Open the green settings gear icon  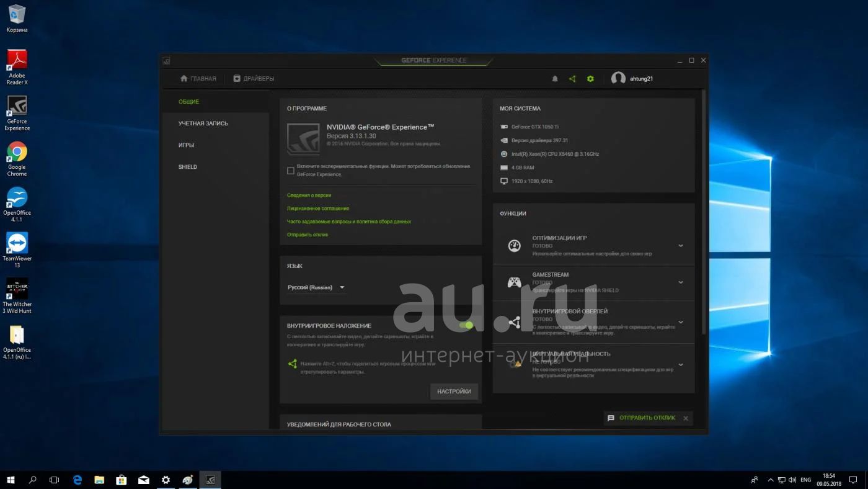590,79
